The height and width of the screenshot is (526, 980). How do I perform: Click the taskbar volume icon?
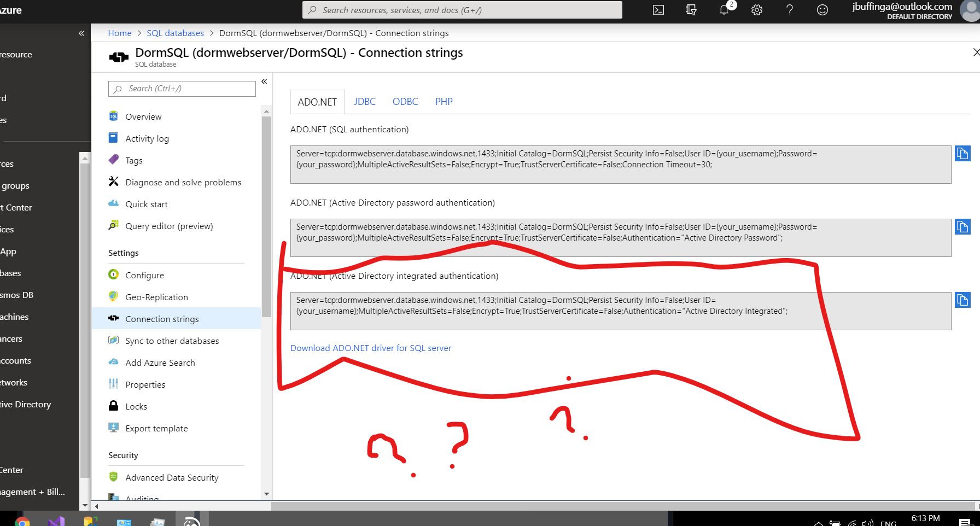(867, 523)
